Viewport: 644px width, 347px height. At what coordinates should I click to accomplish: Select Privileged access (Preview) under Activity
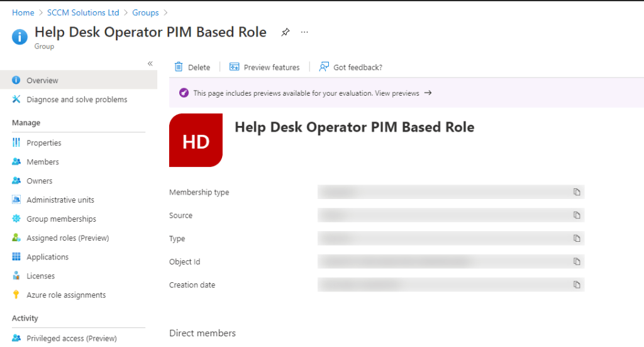[x=71, y=338]
